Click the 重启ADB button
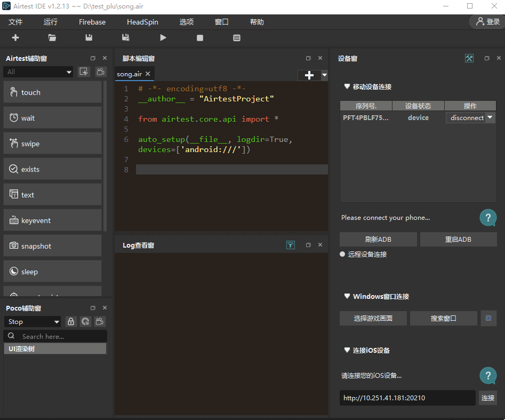 [458, 239]
